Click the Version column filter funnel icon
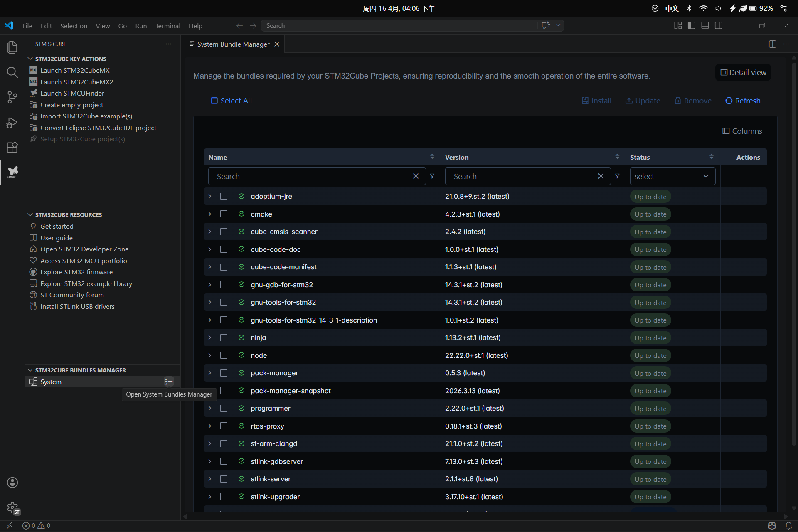Image resolution: width=798 pixels, height=532 pixels. click(x=617, y=176)
